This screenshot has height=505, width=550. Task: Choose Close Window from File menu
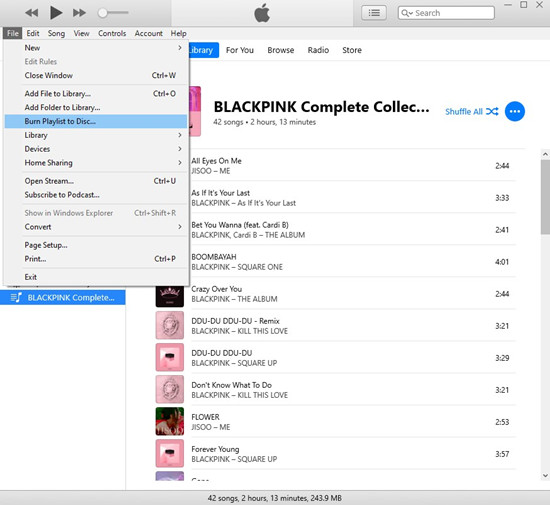(96, 75)
